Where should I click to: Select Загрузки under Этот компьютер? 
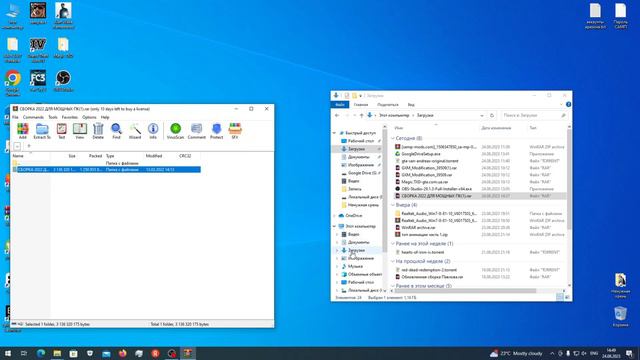point(356,250)
